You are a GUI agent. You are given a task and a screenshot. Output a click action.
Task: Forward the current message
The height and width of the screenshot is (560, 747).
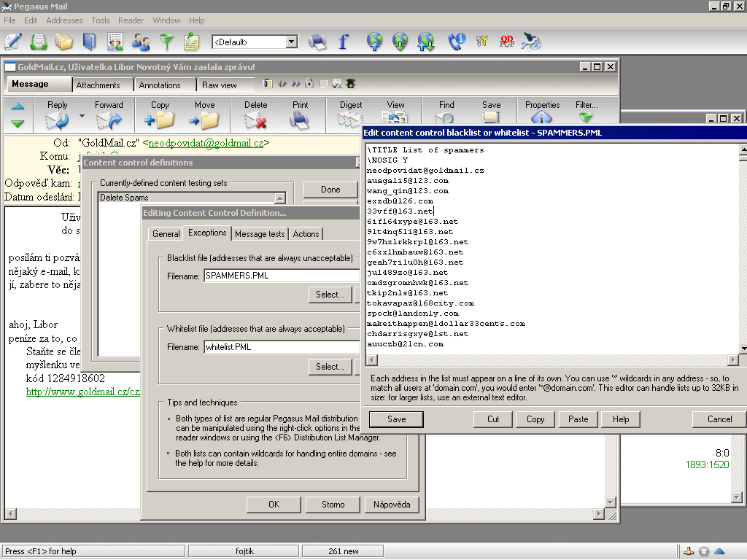[109, 114]
